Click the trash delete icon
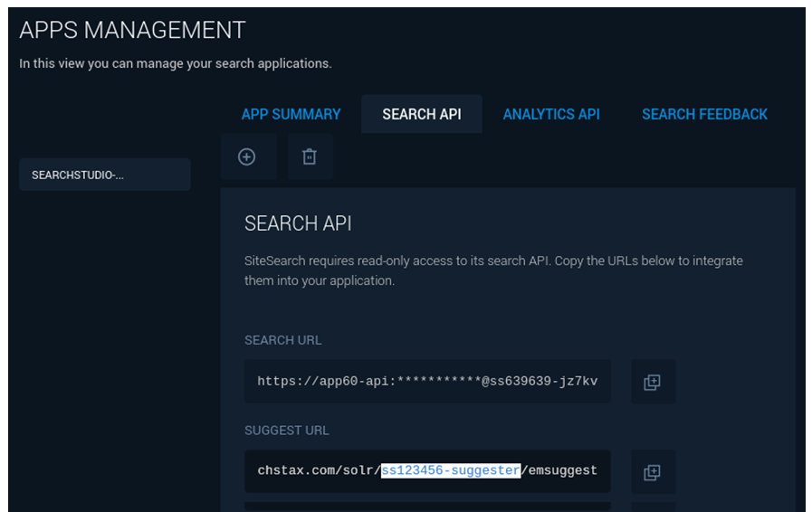The height and width of the screenshot is (512, 812). [310, 156]
